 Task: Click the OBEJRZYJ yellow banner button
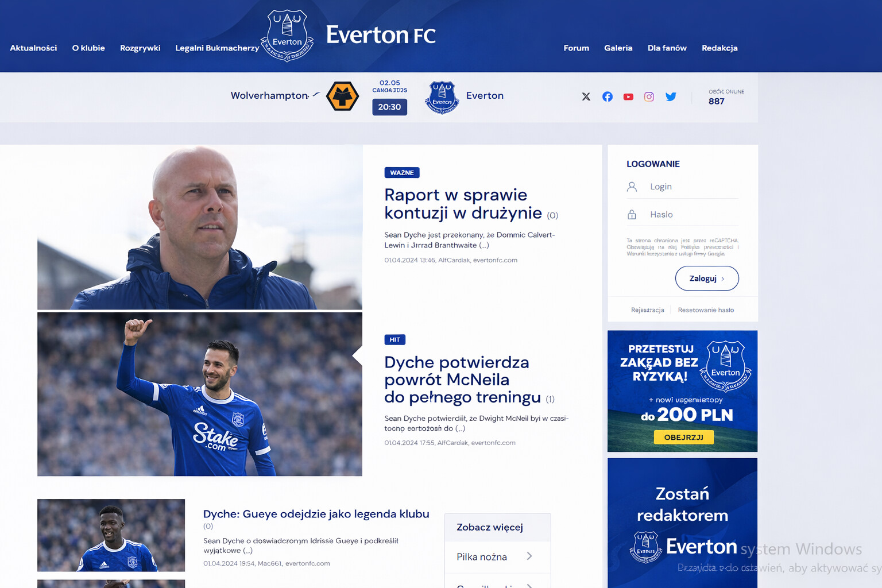[684, 437]
